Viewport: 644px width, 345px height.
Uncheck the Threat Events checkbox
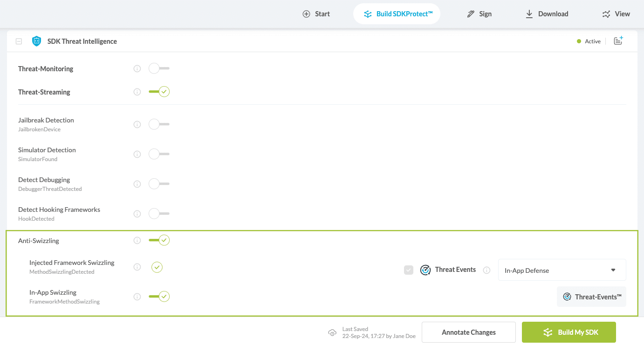pyautogui.click(x=408, y=270)
